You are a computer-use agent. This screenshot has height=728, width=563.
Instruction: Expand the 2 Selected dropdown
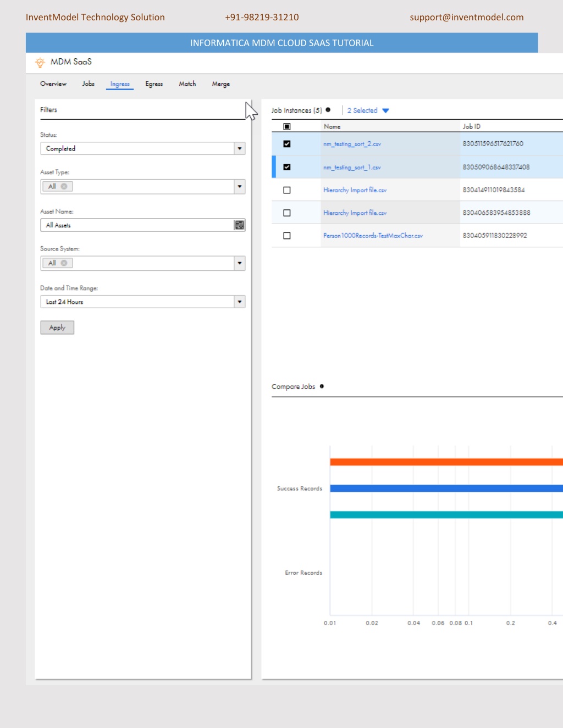coord(368,110)
